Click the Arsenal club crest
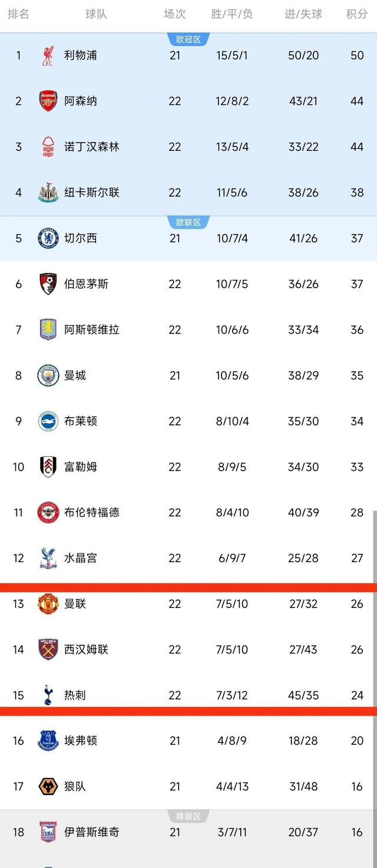 (x=48, y=101)
